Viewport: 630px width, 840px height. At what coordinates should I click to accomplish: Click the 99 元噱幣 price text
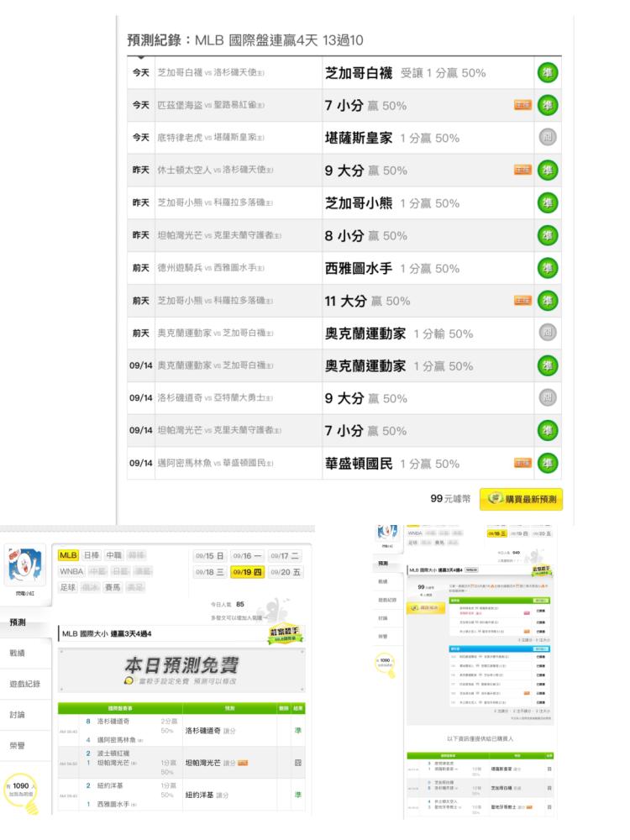[450, 499]
